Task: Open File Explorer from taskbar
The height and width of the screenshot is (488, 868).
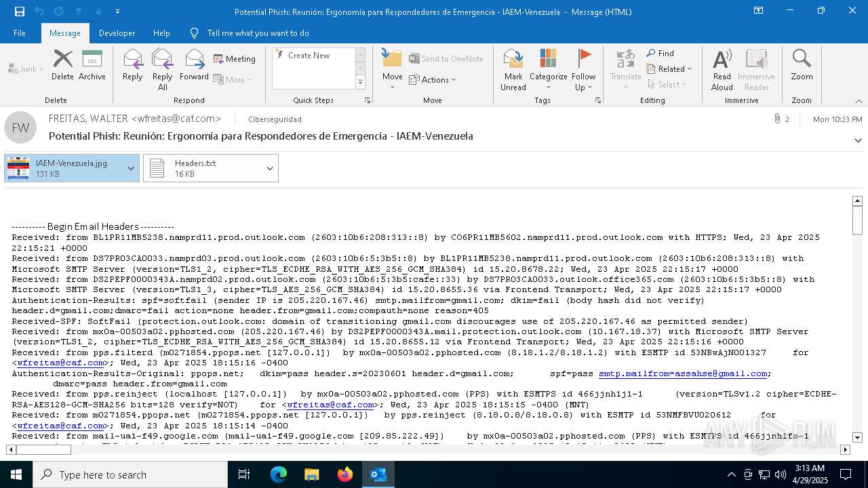Action: tap(312, 474)
